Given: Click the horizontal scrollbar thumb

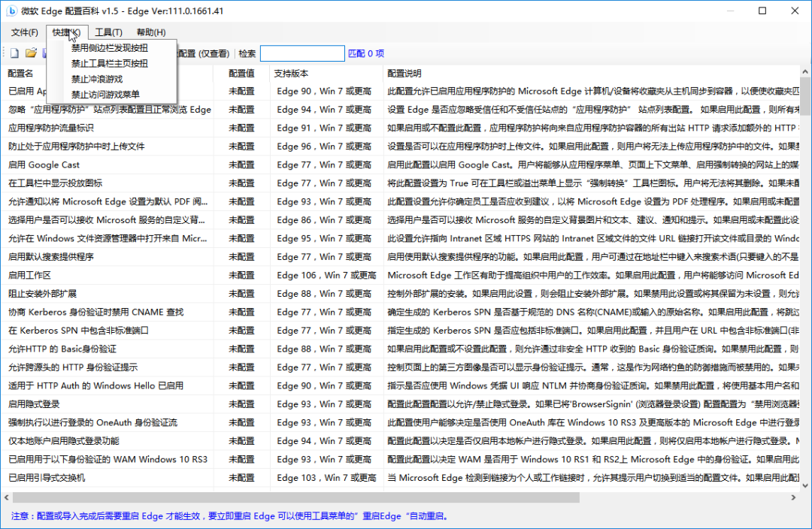Looking at the screenshot, I should (x=296, y=497).
